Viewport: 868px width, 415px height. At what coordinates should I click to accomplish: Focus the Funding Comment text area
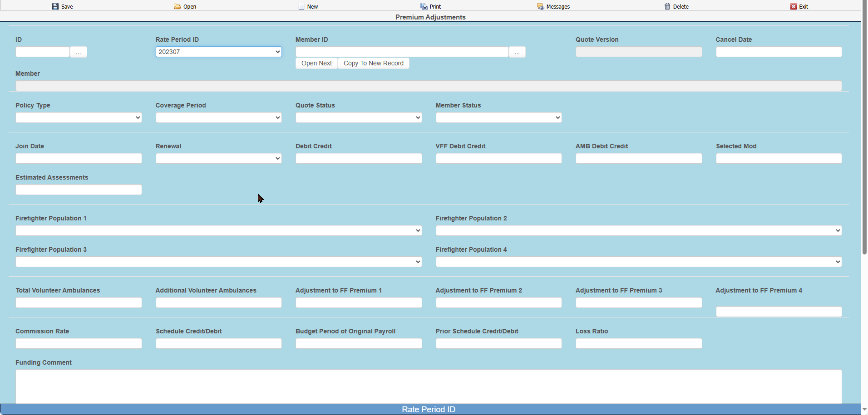[x=428, y=386]
